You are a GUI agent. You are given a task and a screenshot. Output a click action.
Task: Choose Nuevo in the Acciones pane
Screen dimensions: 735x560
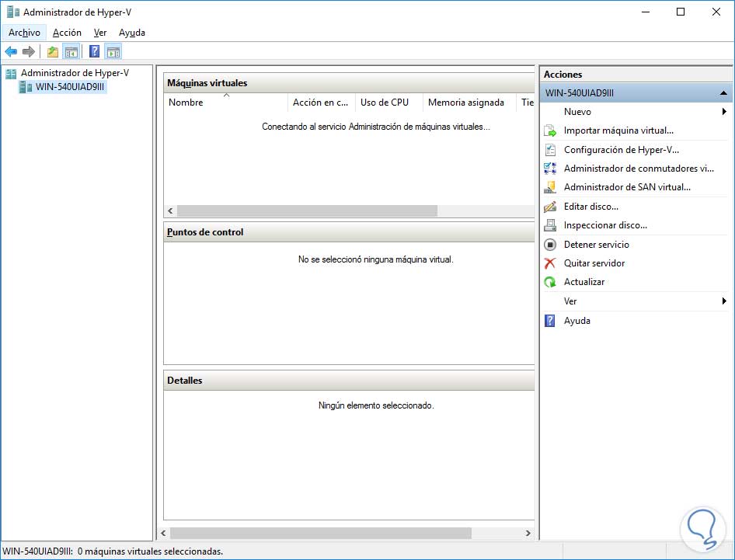(577, 112)
